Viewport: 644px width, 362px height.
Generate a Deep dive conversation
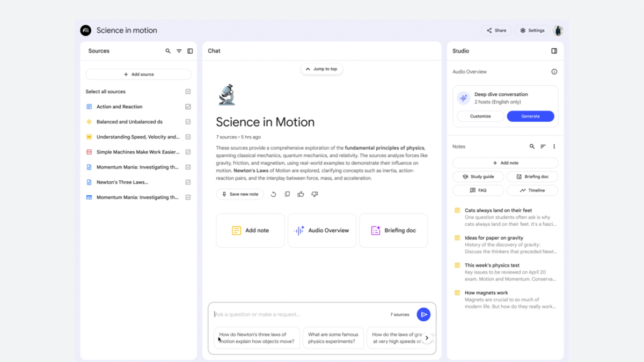pyautogui.click(x=530, y=116)
